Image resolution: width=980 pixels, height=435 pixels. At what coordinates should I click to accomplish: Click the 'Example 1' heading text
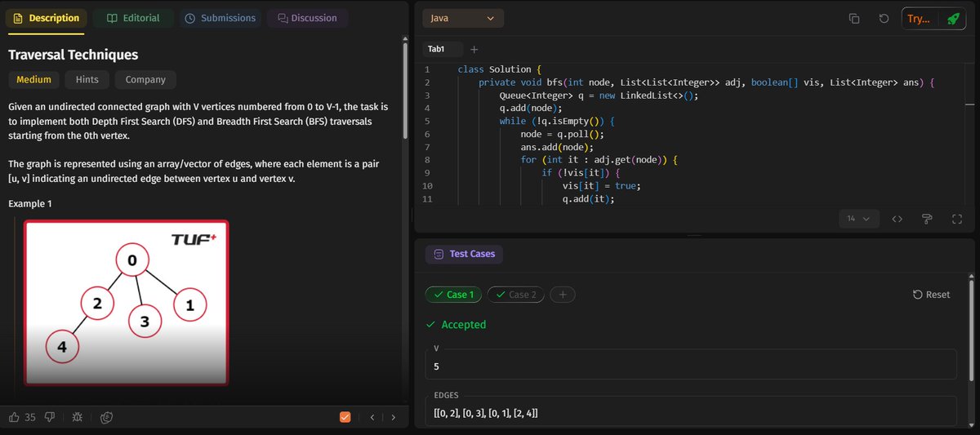point(30,203)
